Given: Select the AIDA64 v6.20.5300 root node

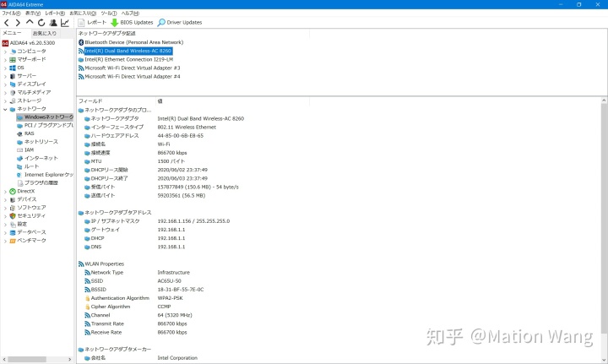Looking at the screenshot, I should (x=29, y=43).
